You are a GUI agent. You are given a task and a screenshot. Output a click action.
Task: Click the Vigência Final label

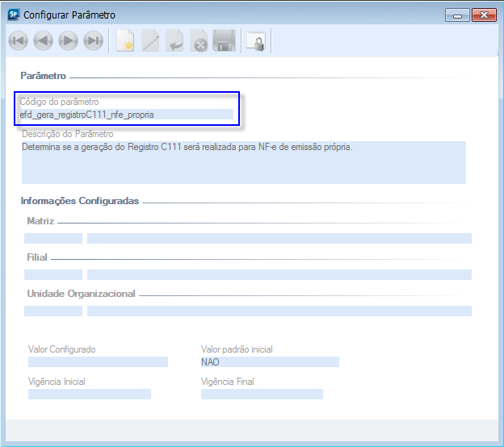tap(227, 382)
